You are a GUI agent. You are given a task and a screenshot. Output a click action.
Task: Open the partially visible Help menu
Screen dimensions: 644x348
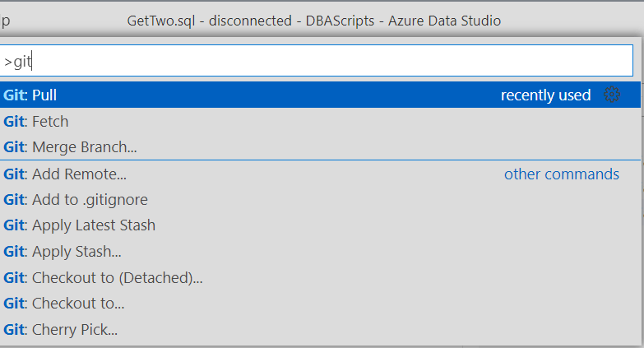click(4, 21)
